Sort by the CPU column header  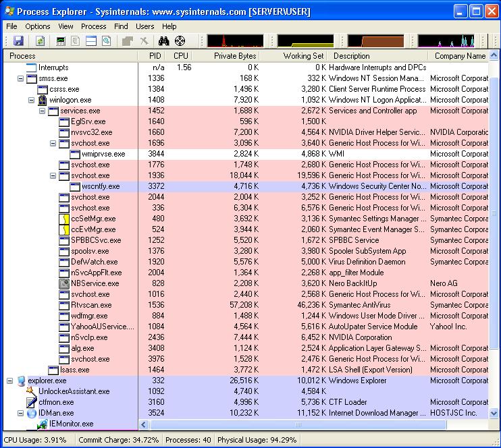click(x=179, y=56)
